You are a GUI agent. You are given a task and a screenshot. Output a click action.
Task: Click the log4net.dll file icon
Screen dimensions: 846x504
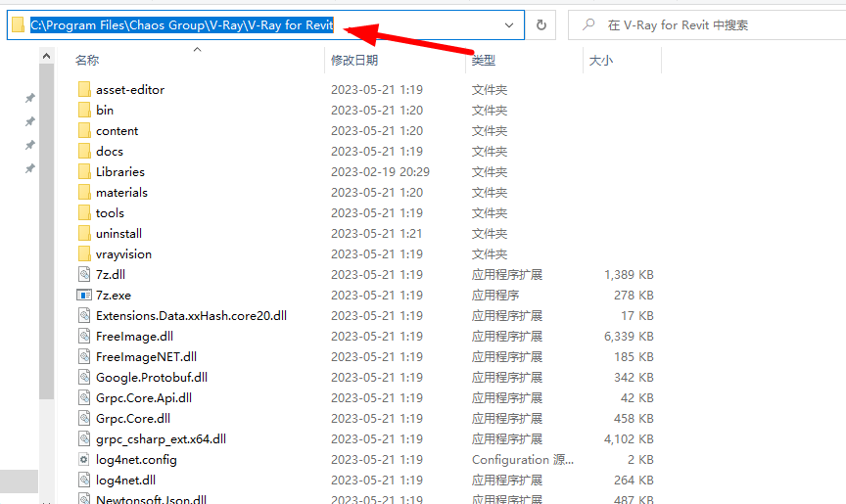(x=84, y=480)
